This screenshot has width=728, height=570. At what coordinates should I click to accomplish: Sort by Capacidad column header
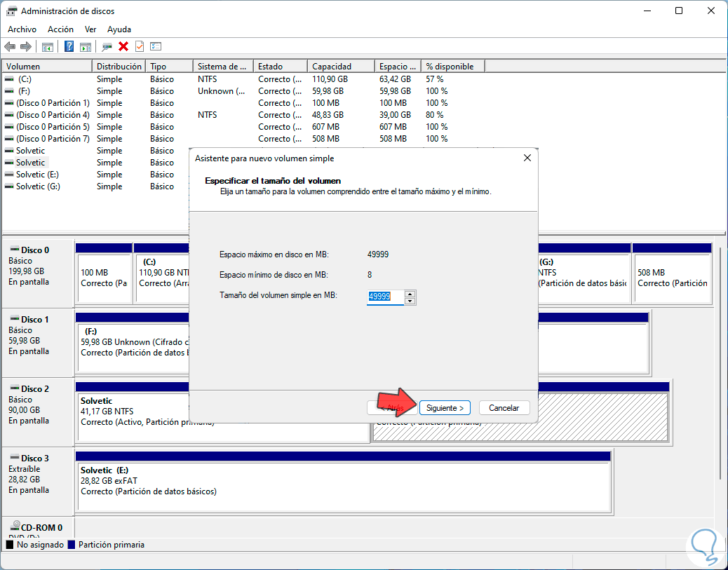tap(341, 67)
